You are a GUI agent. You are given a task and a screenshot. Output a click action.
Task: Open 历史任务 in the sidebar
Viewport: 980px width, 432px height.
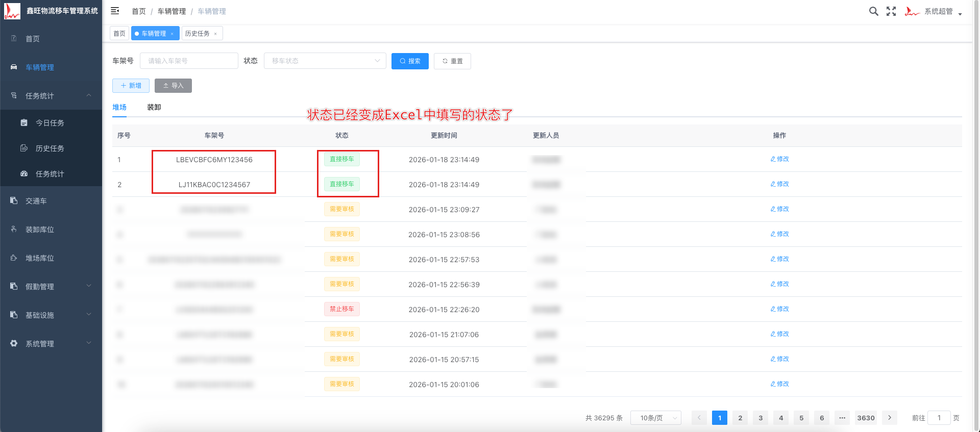(x=51, y=148)
